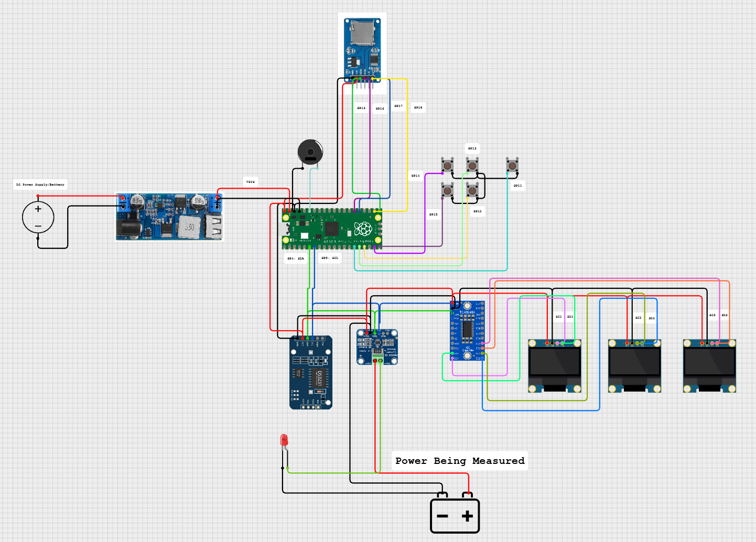Viewport: 756px width, 542px height.
Task: Select the Raspberry Pi Pico board
Action: click(x=332, y=229)
